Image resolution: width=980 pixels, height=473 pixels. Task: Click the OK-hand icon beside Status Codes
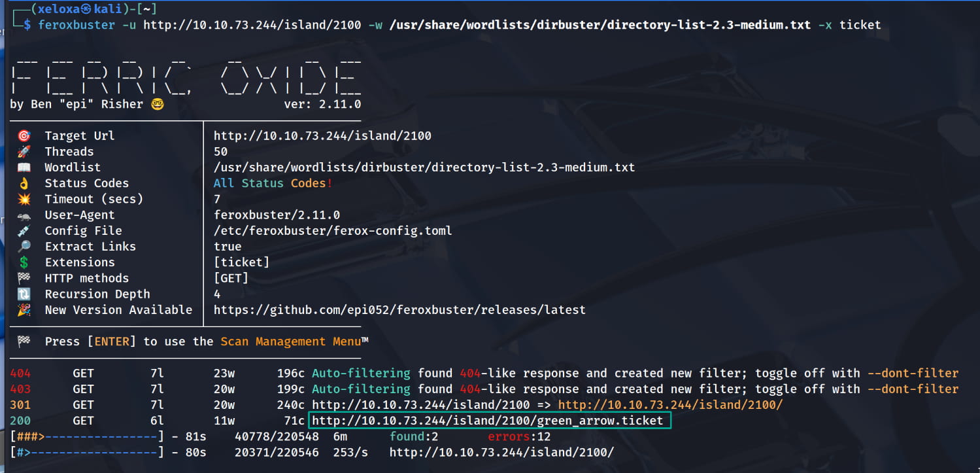click(24, 184)
